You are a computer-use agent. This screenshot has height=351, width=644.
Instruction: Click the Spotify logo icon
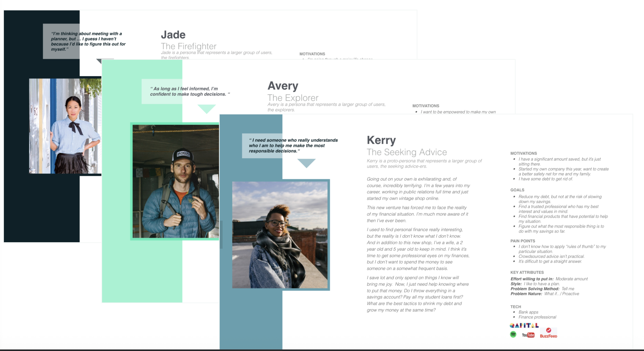pyautogui.click(x=513, y=335)
